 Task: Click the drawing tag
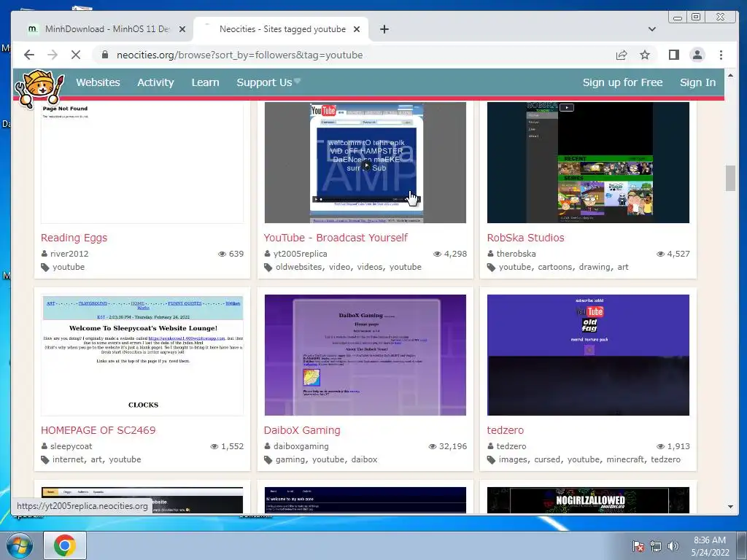[x=595, y=267]
